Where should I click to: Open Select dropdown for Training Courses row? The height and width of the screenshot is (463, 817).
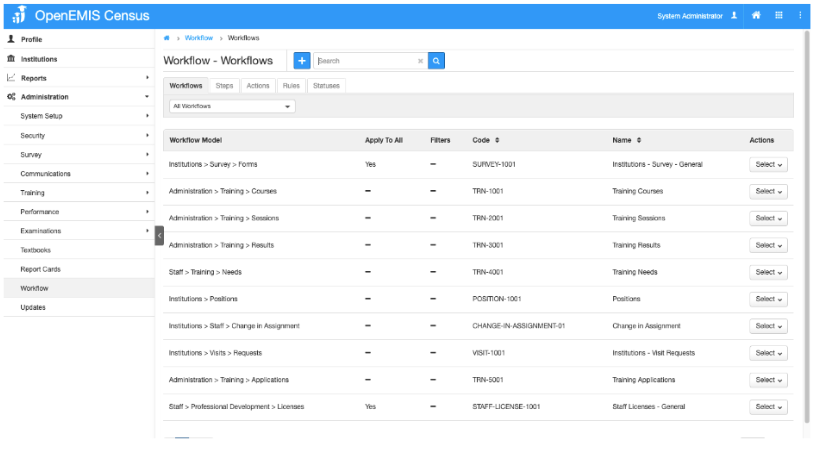(x=769, y=192)
